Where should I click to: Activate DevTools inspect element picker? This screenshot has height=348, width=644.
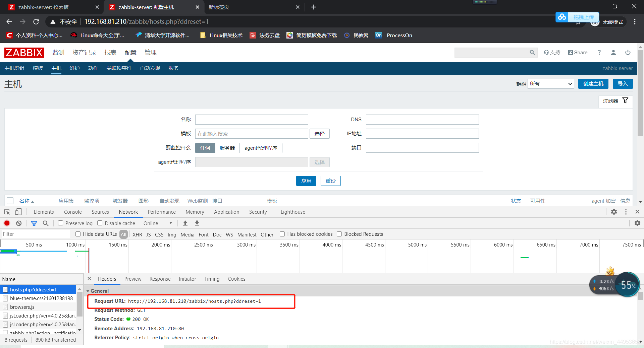7,212
